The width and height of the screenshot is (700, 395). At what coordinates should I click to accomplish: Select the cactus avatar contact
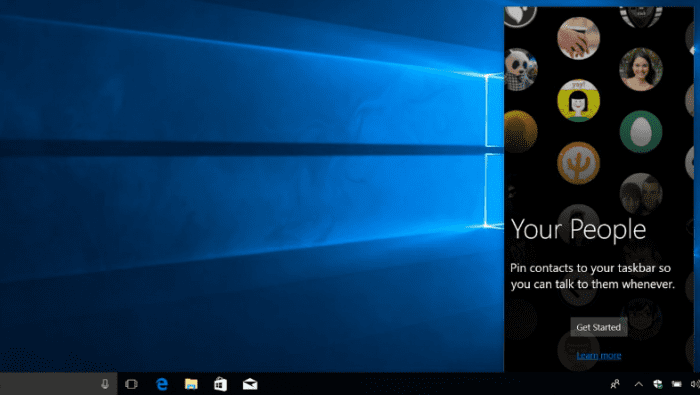(579, 163)
